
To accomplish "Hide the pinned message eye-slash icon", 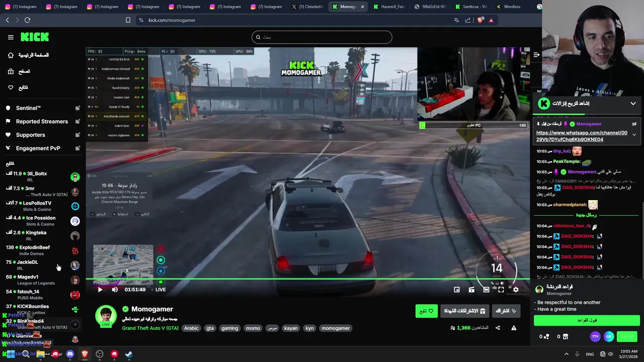I will [x=634, y=124].
